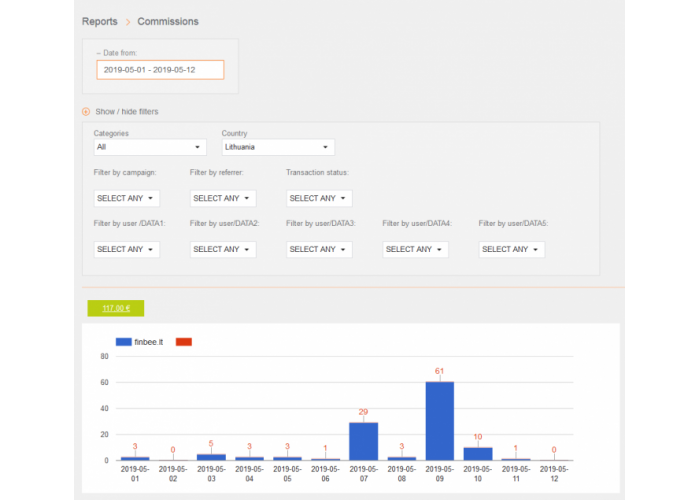This screenshot has height=500, width=700.
Task: Click the Commissions breadcrumb
Action: pos(168,21)
